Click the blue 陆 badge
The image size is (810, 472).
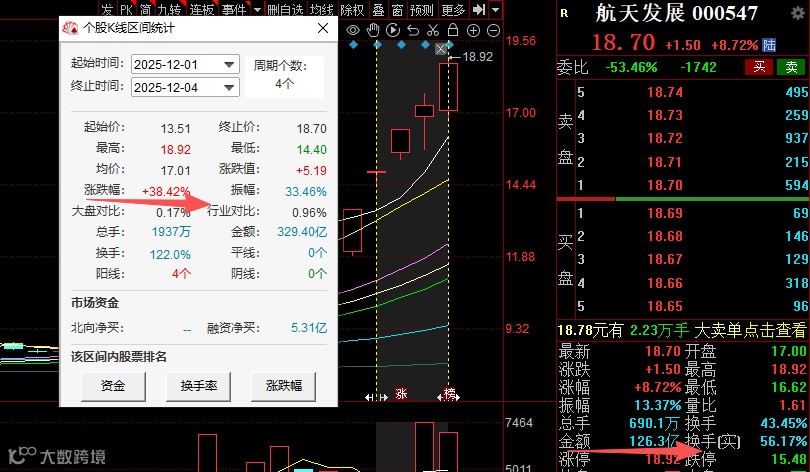click(x=769, y=45)
